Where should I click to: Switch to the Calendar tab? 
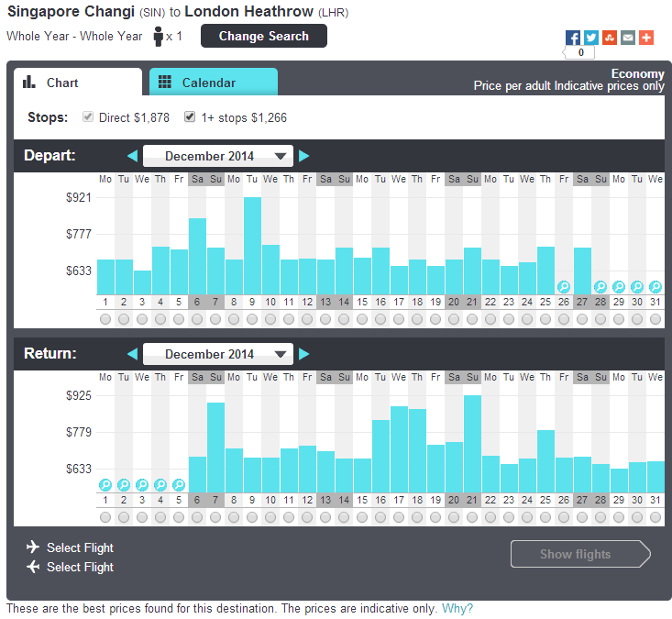click(x=214, y=83)
